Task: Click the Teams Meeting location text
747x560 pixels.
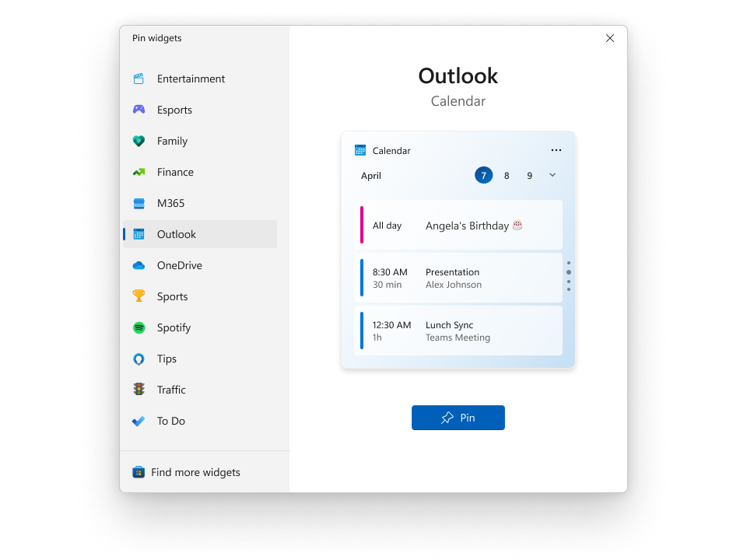Action: 458,338
